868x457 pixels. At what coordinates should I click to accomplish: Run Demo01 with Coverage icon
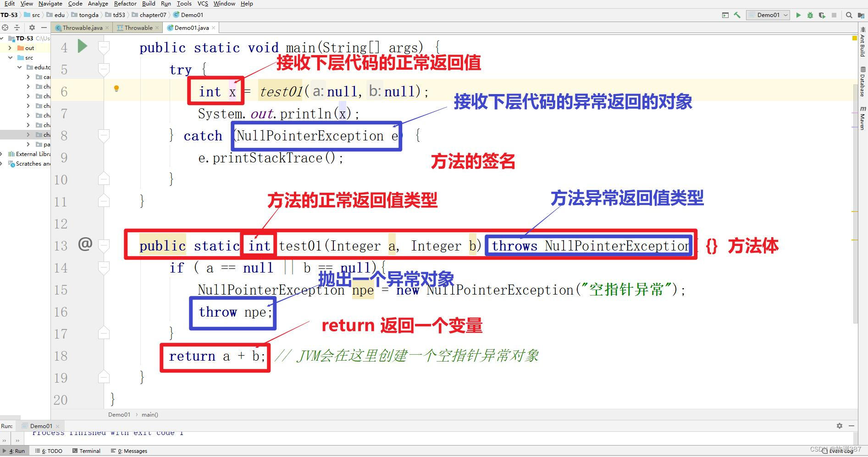coord(822,15)
